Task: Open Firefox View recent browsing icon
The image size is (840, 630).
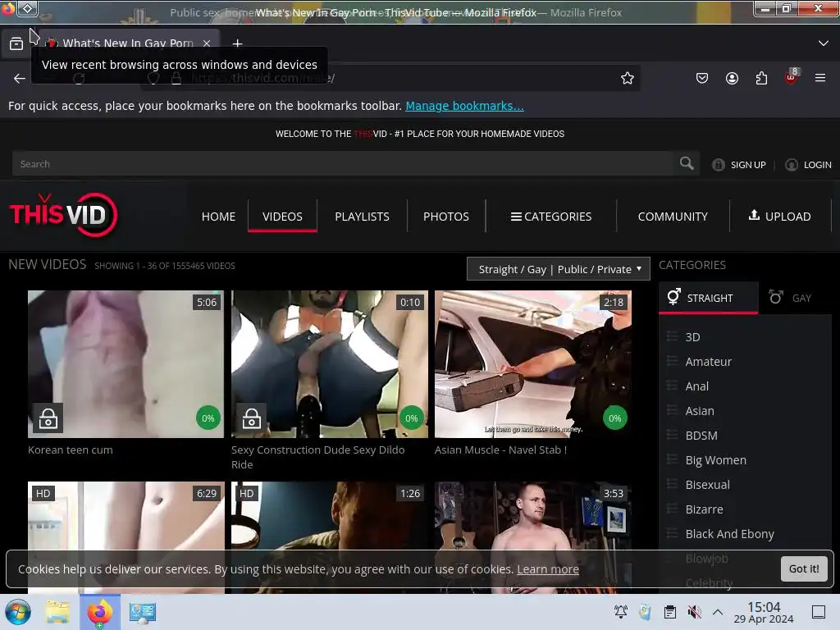Action: pyautogui.click(x=16, y=43)
